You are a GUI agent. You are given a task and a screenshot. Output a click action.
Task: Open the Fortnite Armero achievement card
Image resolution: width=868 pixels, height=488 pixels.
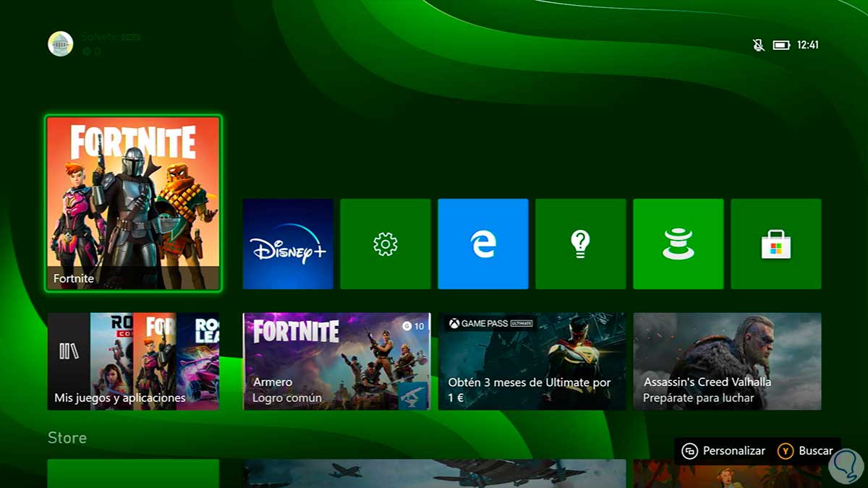coord(336,361)
